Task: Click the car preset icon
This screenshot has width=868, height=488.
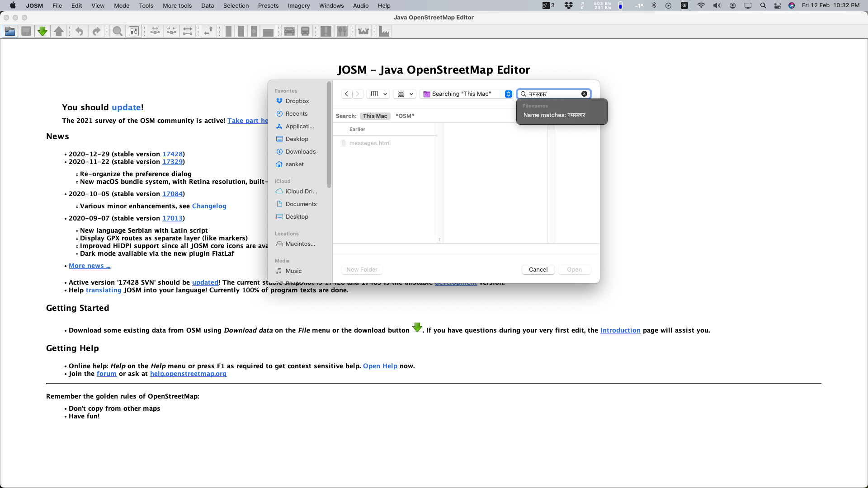Action: point(289,31)
